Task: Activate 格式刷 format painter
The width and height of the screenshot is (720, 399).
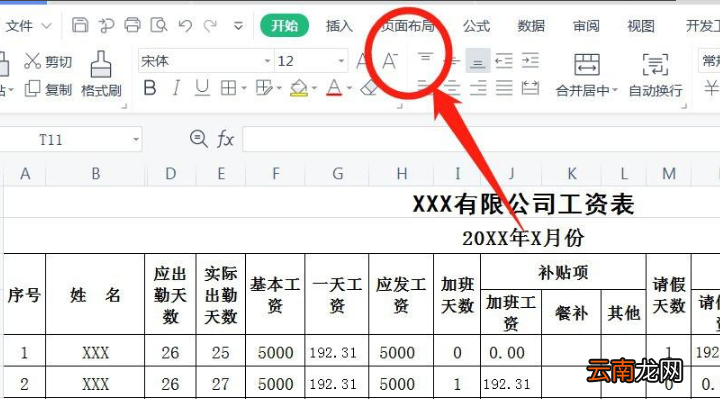Action: pyautogui.click(x=101, y=74)
